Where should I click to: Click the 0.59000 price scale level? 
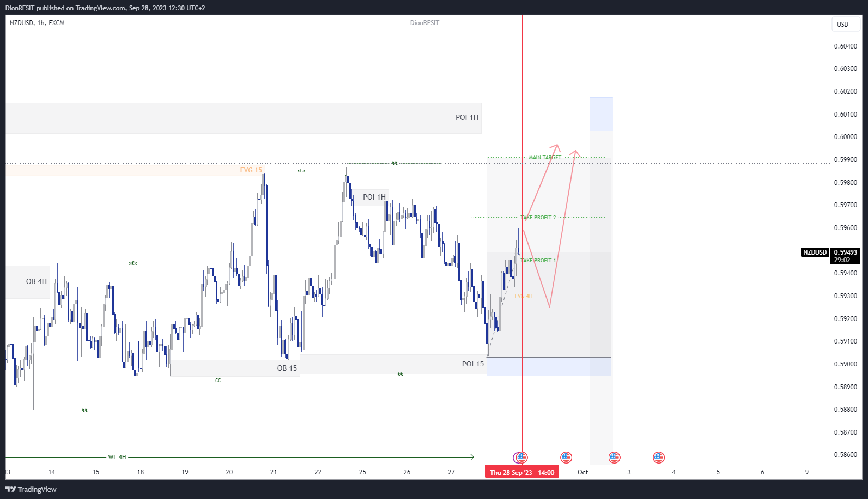point(846,364)
